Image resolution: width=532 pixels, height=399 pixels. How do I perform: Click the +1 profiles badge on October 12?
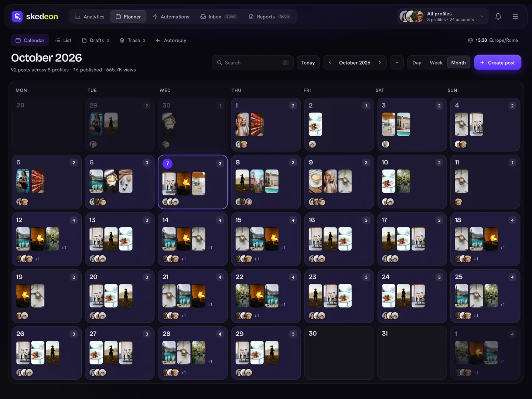click(x=37, y=259)
